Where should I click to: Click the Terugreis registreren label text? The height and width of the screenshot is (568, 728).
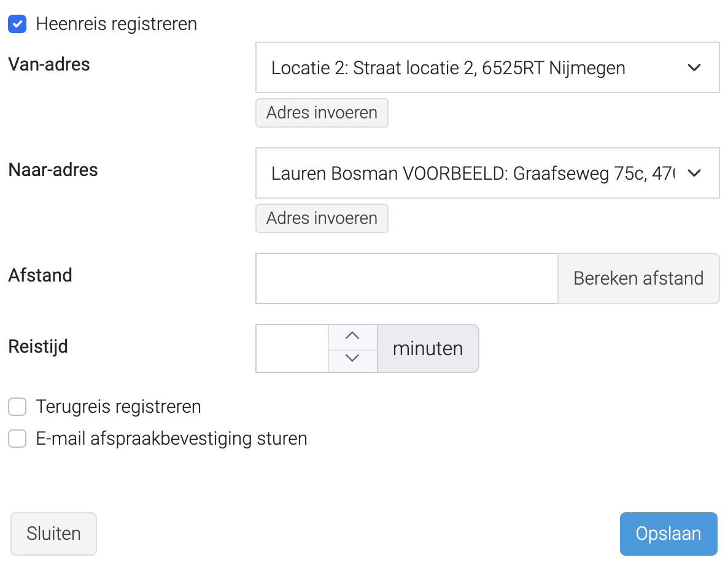coord(118,407)
